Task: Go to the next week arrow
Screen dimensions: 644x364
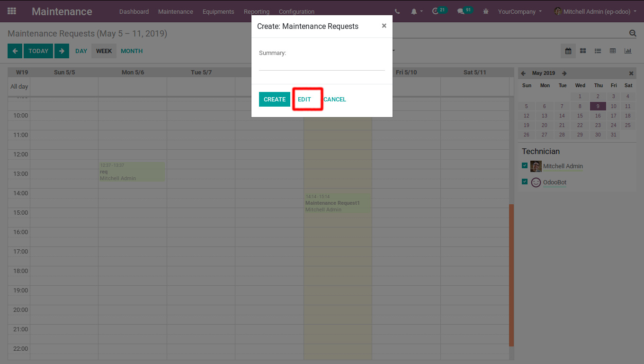Action: (x=62, y=51)
